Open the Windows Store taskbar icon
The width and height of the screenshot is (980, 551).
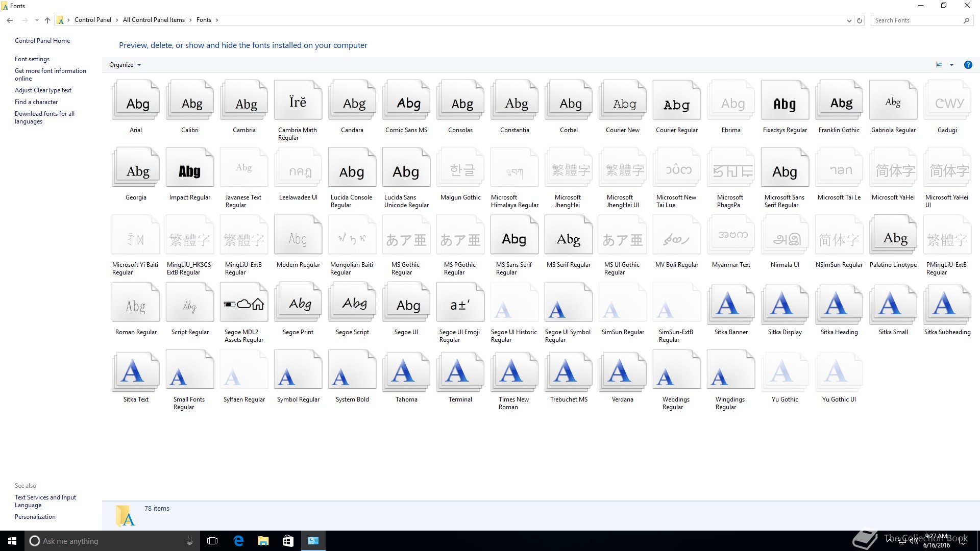(x=288, y=541)
